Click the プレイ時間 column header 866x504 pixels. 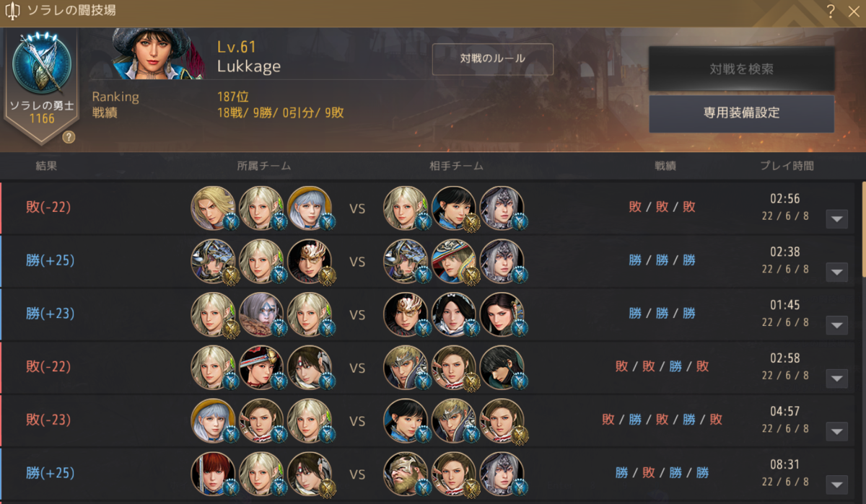point(787,166)
